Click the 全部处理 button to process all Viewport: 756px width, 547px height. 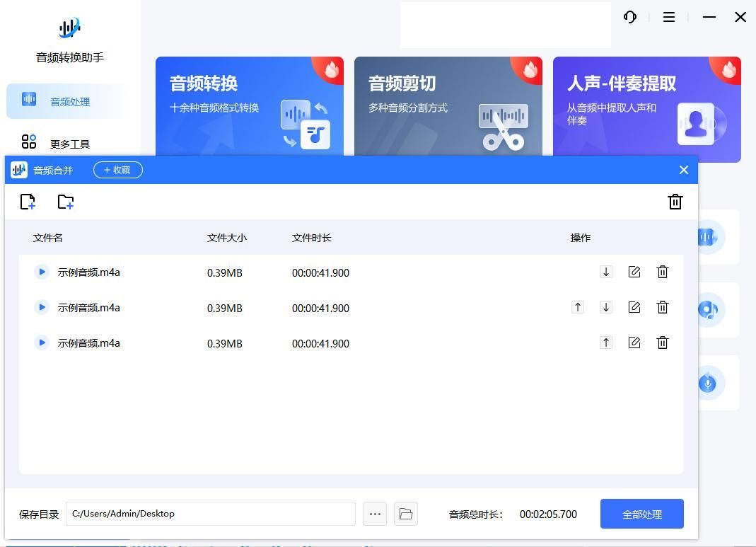click(x=641, y=514)
